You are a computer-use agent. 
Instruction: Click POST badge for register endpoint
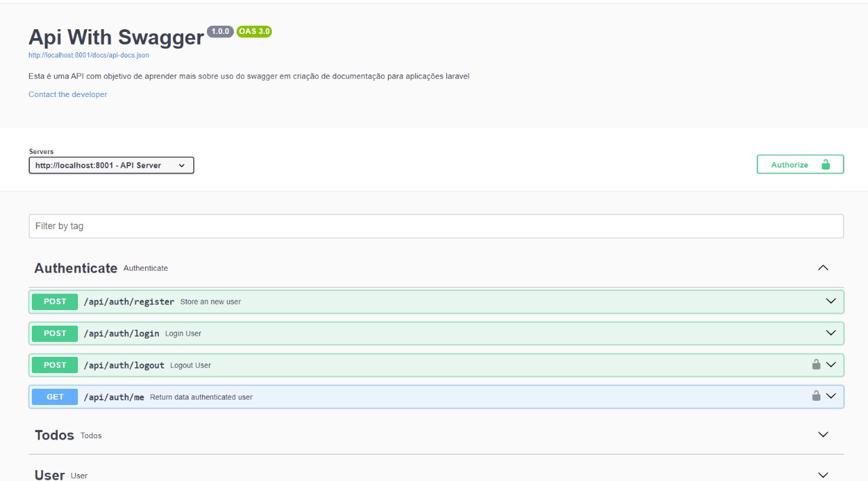point(55,301)
